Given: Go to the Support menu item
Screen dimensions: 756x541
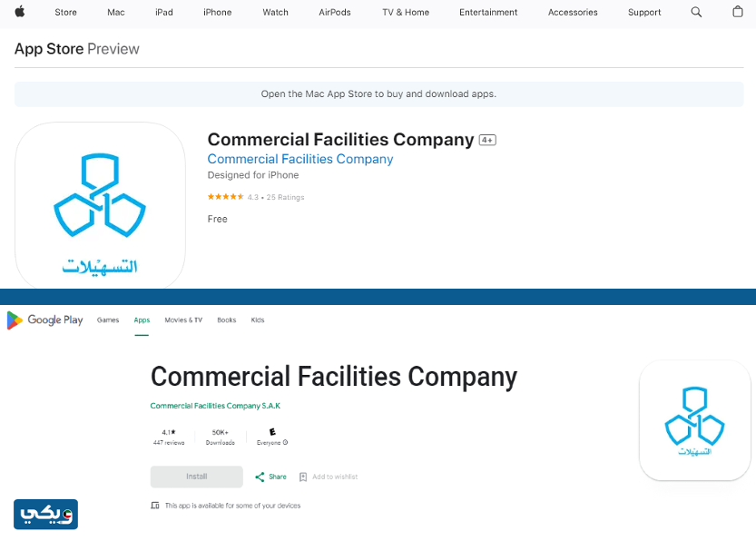Looking at the screenshot, I should tap(644, 13).
